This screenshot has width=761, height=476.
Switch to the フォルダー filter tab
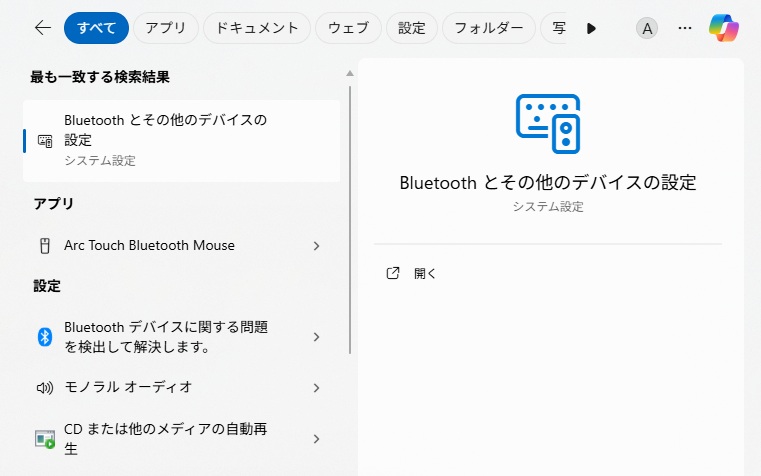(489, 28)
